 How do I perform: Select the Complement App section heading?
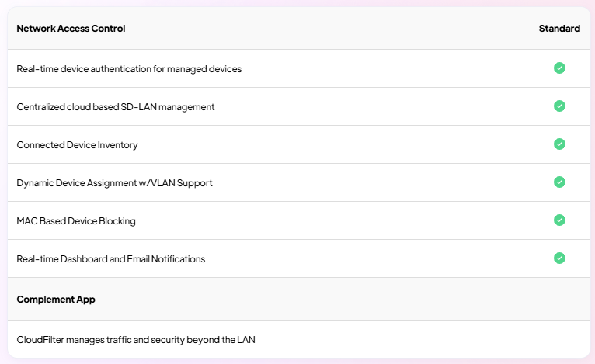tap(56, 299)
